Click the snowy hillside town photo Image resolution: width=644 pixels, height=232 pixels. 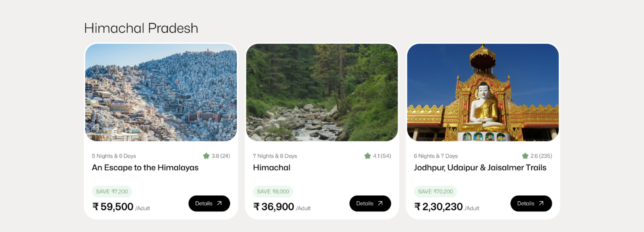(x=161, y=92)
